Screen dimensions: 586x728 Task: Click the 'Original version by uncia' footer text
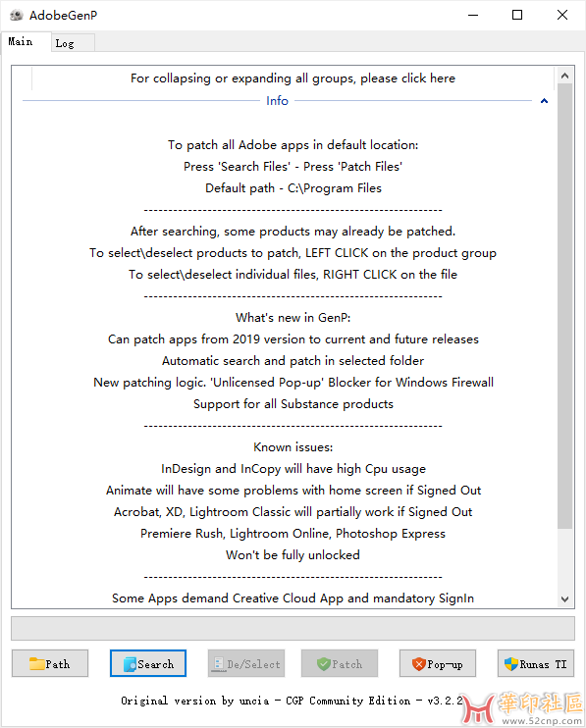pyautogui.click(x=293, y=701)
